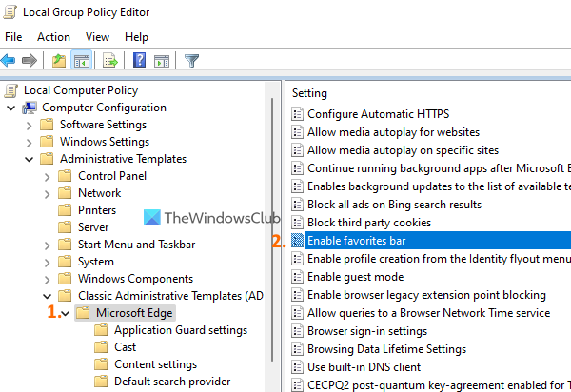
Task: Click the selected Enable favorites bar policy icon
Action: [298, 241]
